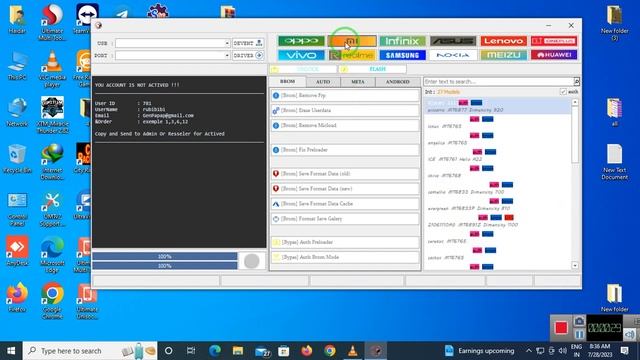Click the lower 100% progress bar
This screenshot has width=640, height=360.
click(x=164, y=266)
